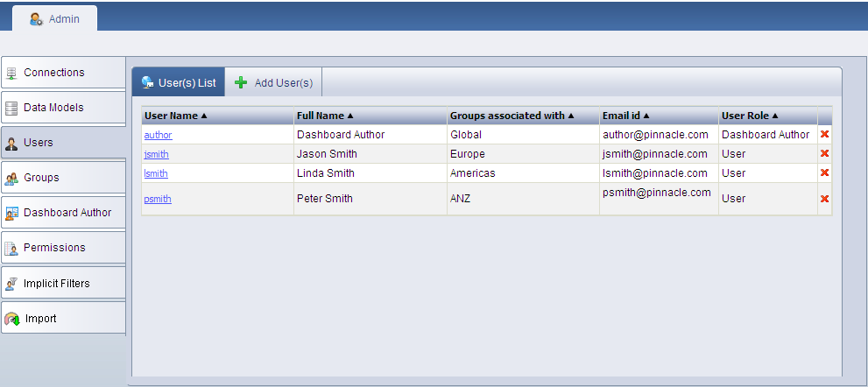Image resolution: width=868 pixels, height=387 pixels.
Task: Click the Import sidebar icon
Action: coord(12,319)
